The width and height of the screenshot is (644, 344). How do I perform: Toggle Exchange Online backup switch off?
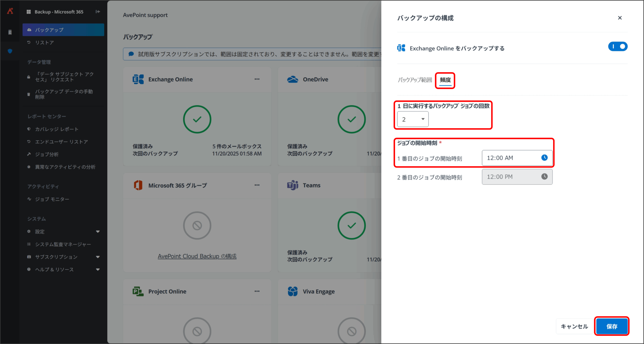pyautogui.click(x=618, y=47)
